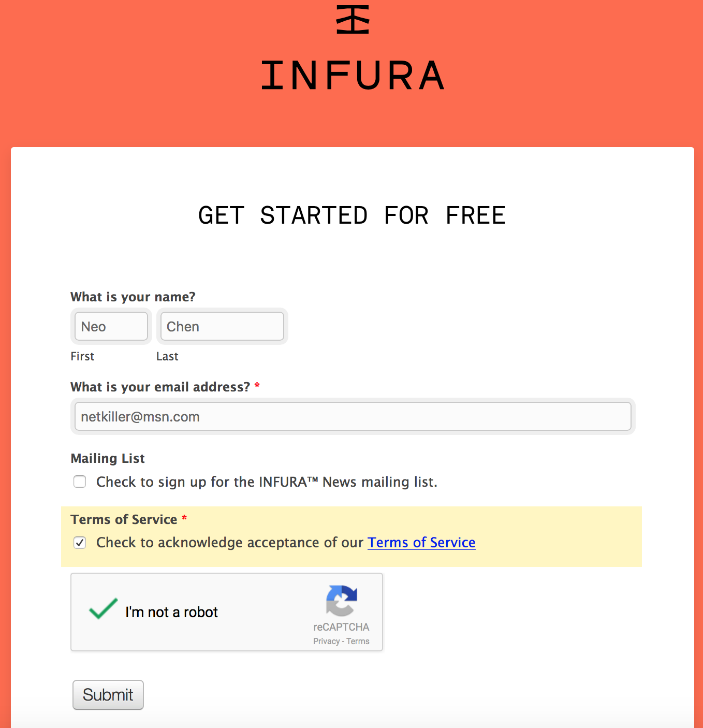Enable the INFURA News mailing list checkbox

point(80,482)
